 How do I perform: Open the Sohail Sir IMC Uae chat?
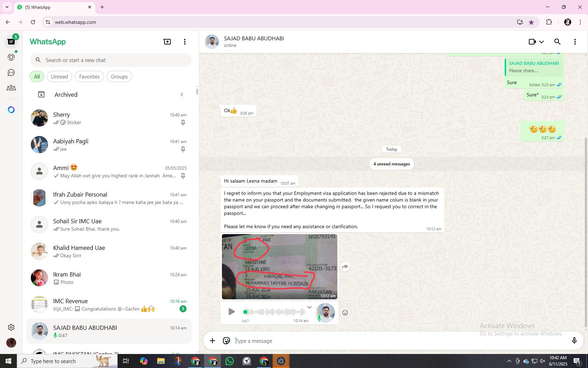coord(109,225)
